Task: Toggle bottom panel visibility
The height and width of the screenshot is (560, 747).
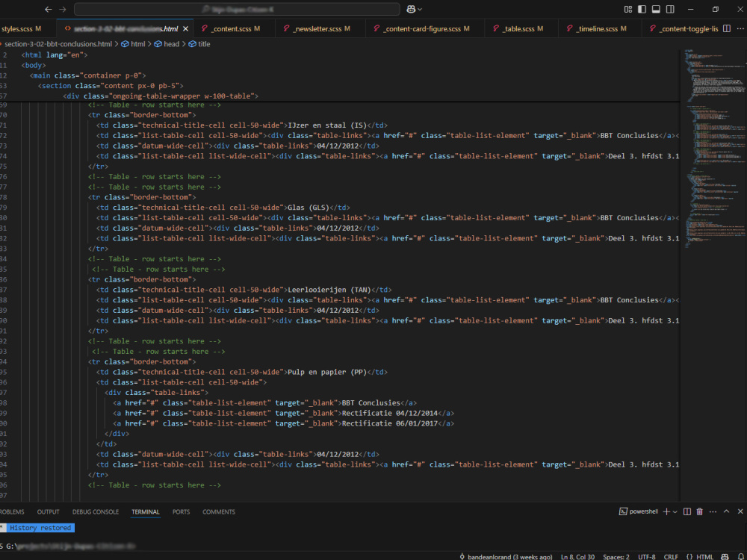Action: tap(656, 9)
